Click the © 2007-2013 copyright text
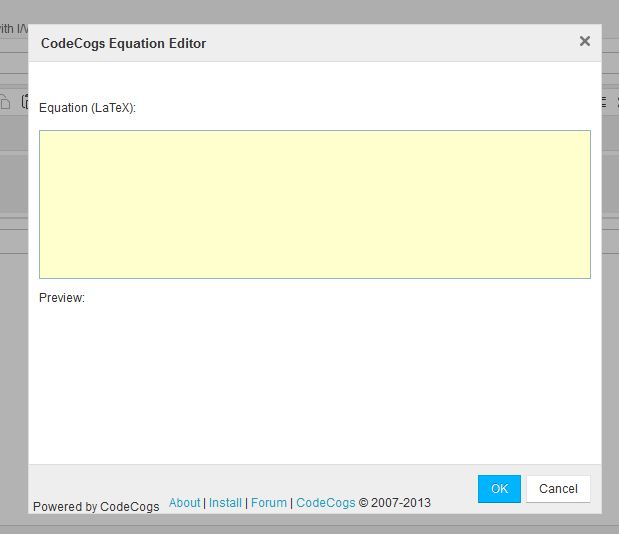Image resolution: width=619 pixels, height=534 pixels. coord(395,503)
